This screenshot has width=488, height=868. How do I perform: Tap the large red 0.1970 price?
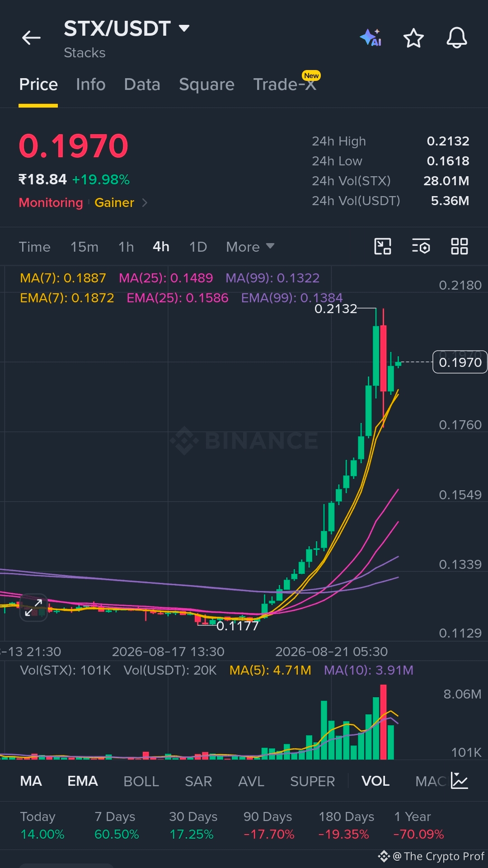(x=74, y=146)
